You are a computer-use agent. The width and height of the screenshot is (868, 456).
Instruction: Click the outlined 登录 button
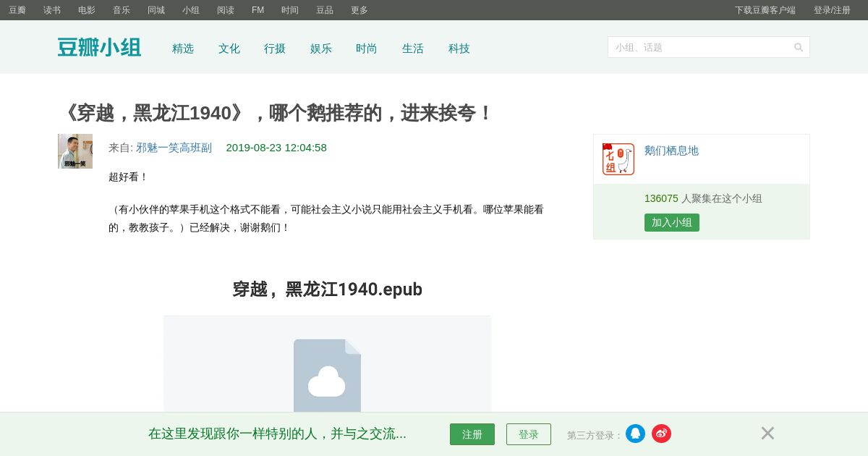pos(529,434)
